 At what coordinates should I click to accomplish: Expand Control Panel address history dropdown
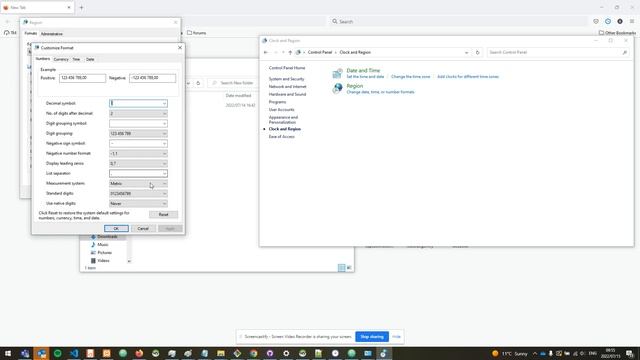tap(466, 52)
